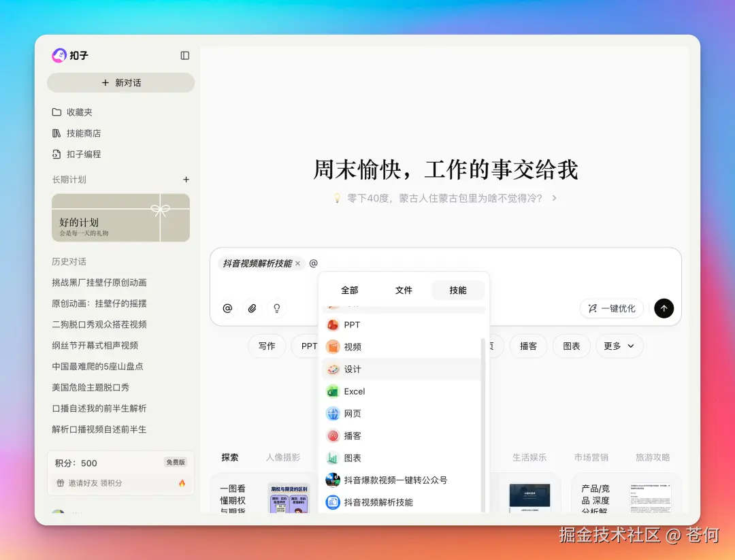
Task: Click the 新对话 button
Action: point(120,82)
